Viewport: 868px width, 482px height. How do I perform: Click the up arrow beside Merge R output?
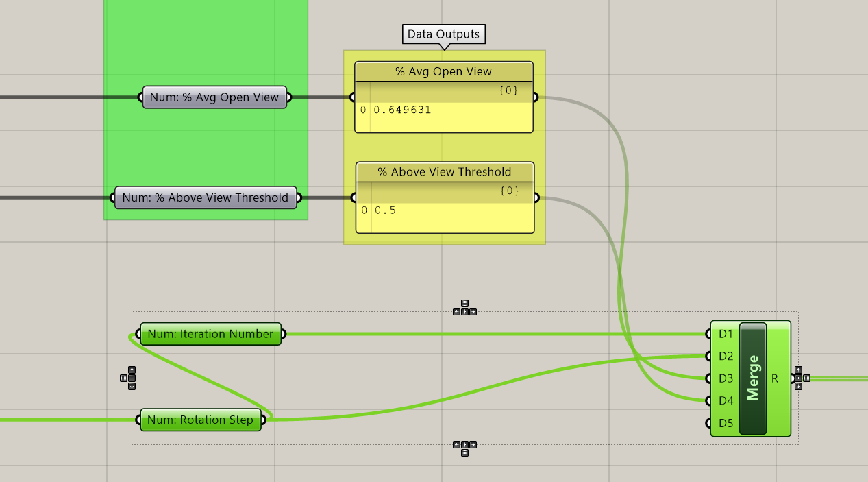click(x=798, y=370)
